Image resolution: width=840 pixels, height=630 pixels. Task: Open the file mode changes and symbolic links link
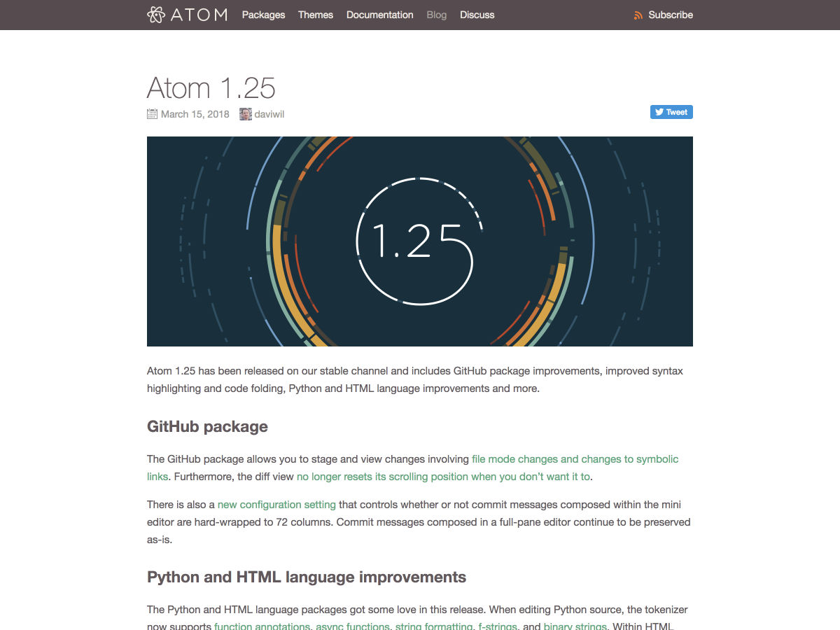point(575,459)
